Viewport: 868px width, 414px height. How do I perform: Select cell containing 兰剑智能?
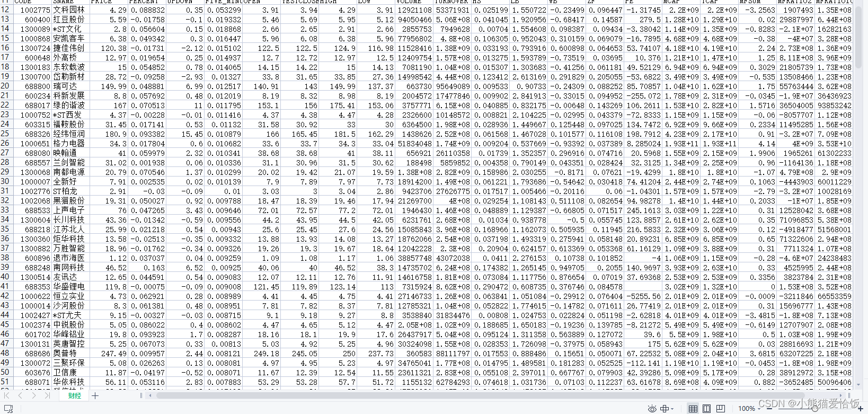70,162
